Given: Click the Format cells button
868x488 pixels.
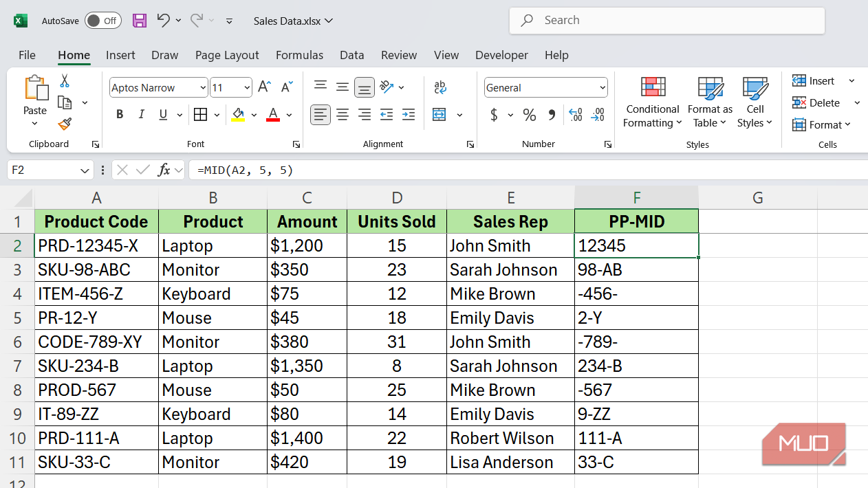Looking at the screenshot, I should click(821, 124).
